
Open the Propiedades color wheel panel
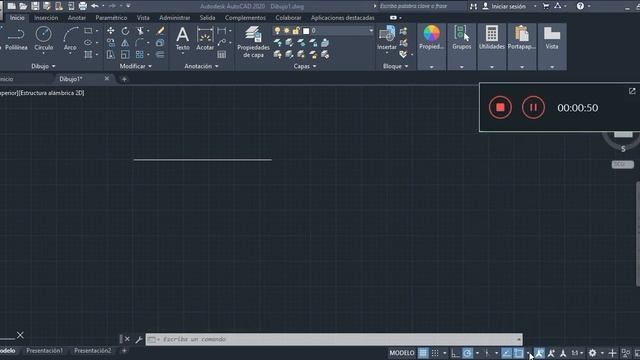(x=431, y=39)
